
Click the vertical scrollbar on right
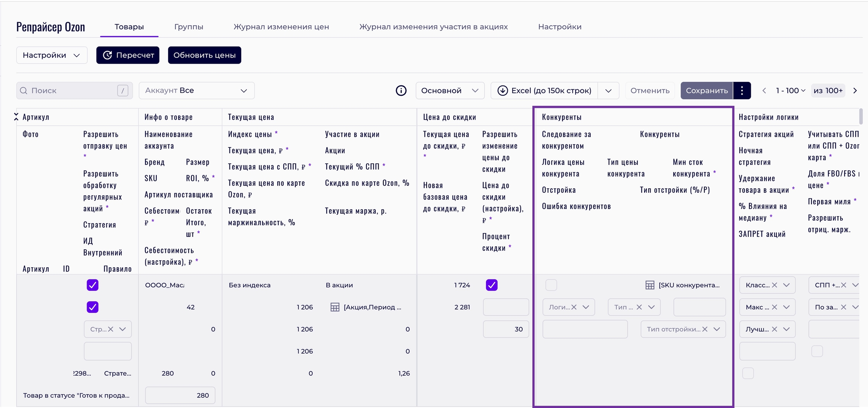coord(861,117)
